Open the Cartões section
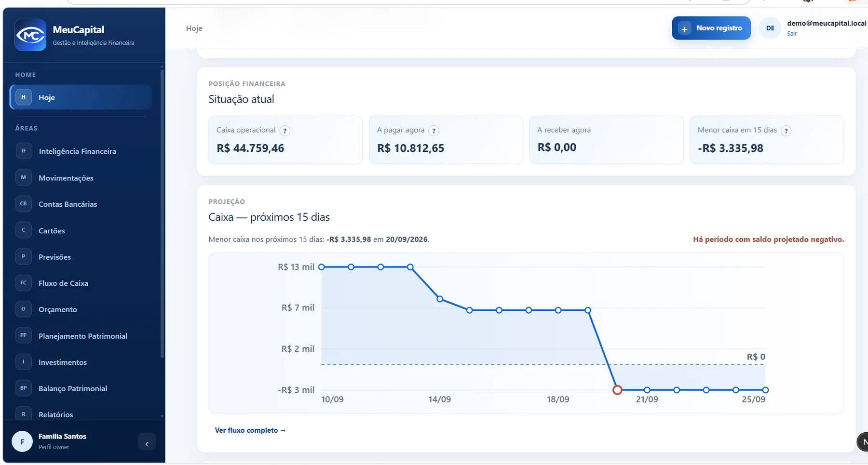 click(81, 231)
